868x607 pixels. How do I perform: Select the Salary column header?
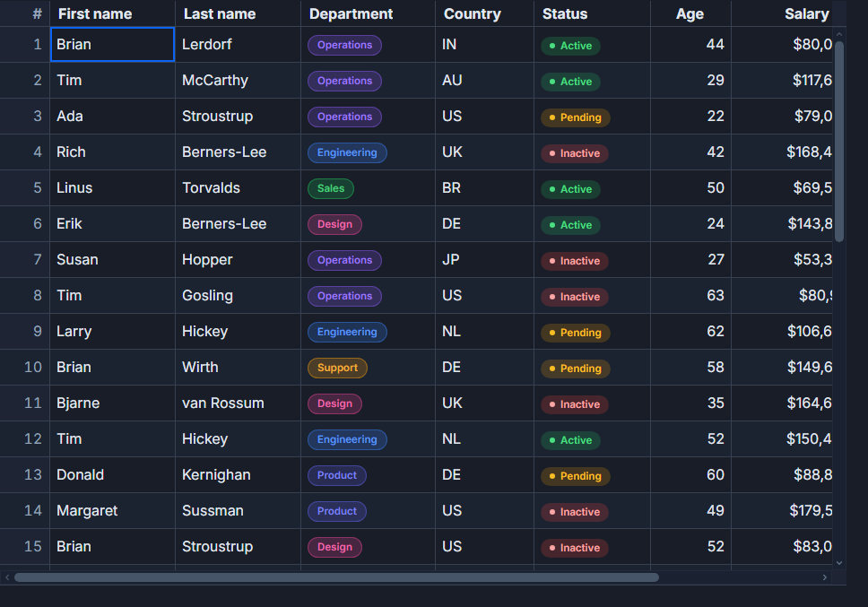783,13
